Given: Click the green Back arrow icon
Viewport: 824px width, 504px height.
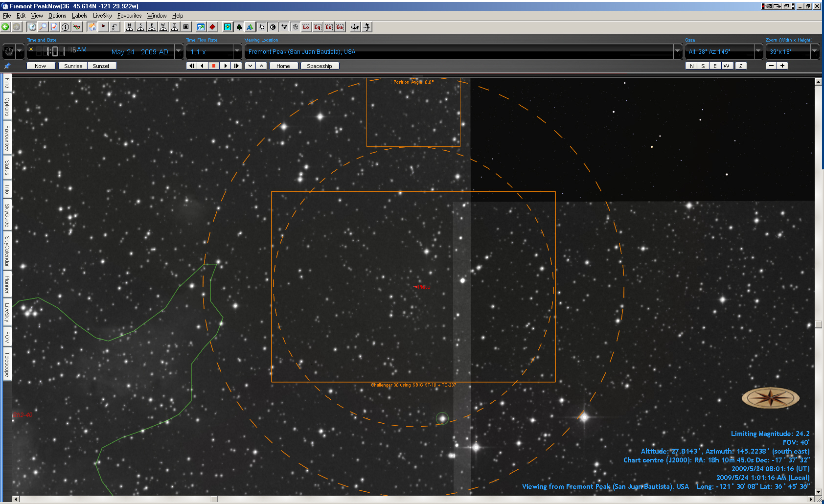Looking at the screenshot, I should [5, 27].
